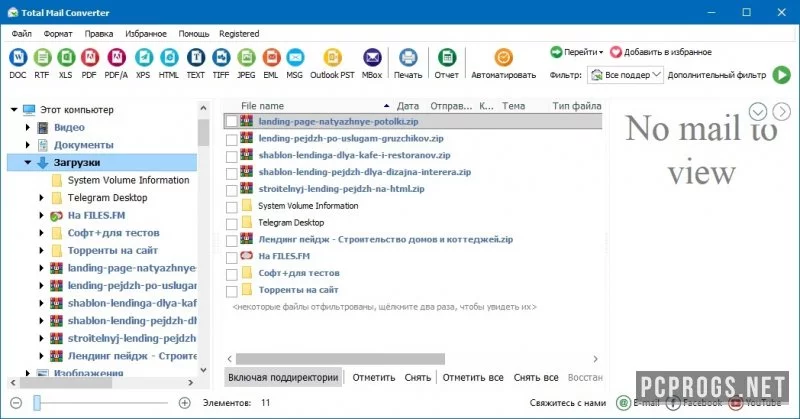The image size is (800, 419).
Task: Select the JPEG conversion icon
Action: [246, 58]
